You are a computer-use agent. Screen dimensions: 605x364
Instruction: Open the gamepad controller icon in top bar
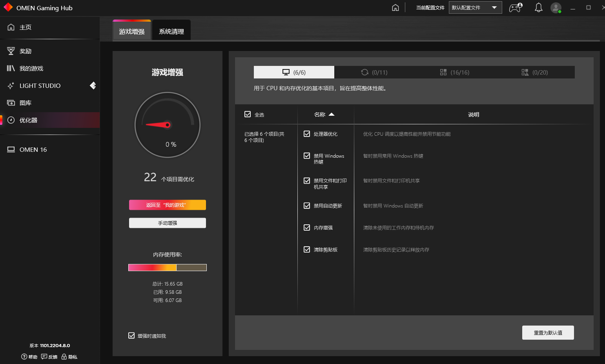(x=516, y=7)
